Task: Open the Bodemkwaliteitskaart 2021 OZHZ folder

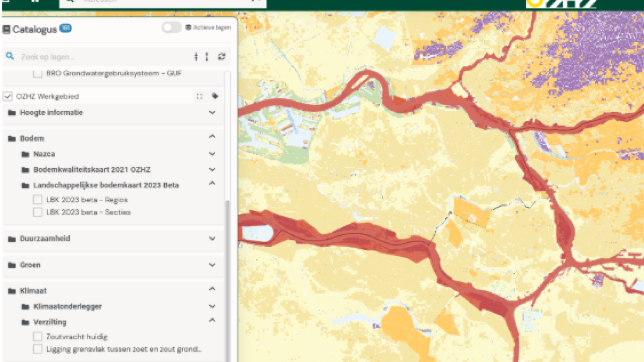Action: 92,170
